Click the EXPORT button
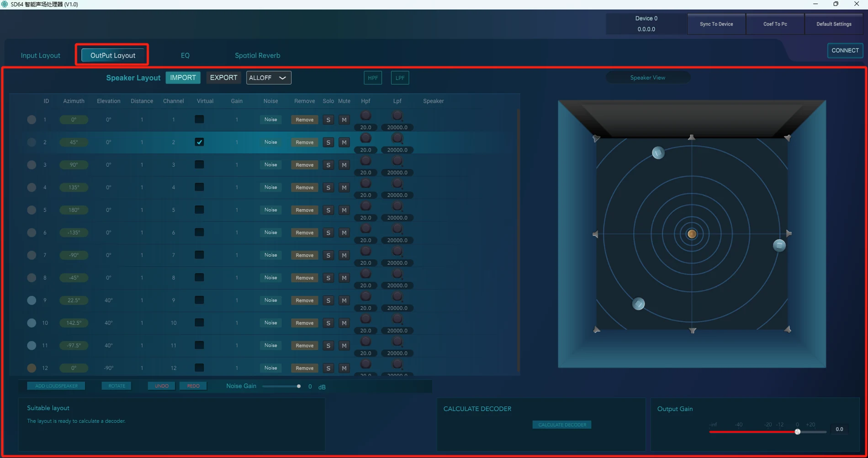This screenshot has width=868, height=458. [223, 78]
